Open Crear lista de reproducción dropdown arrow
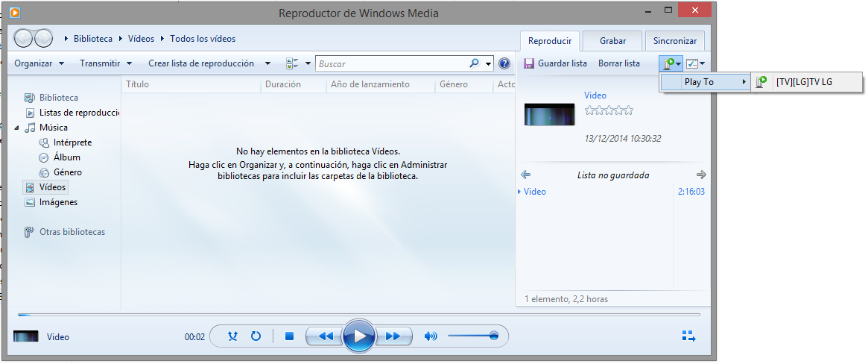This screenshot has height=364, width=868. [268, 63]
